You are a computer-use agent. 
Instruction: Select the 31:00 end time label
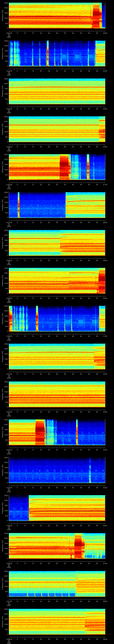[105, 336]
